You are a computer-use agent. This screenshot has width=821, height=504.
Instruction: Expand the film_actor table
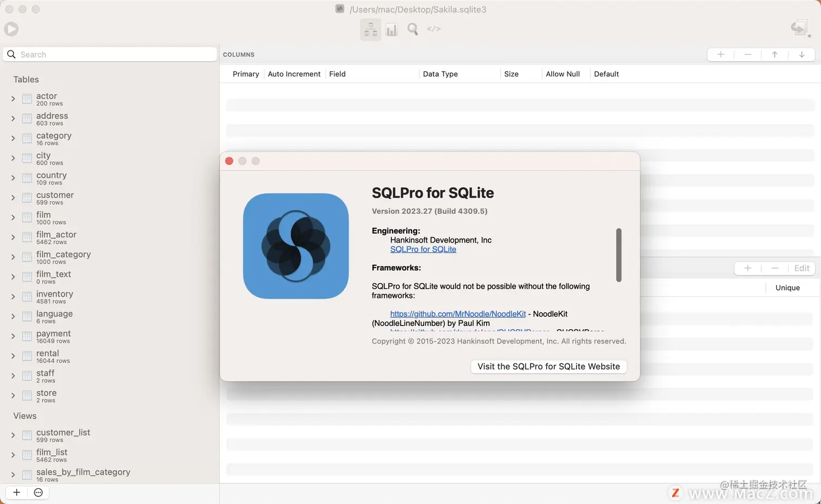pos(13,237)
